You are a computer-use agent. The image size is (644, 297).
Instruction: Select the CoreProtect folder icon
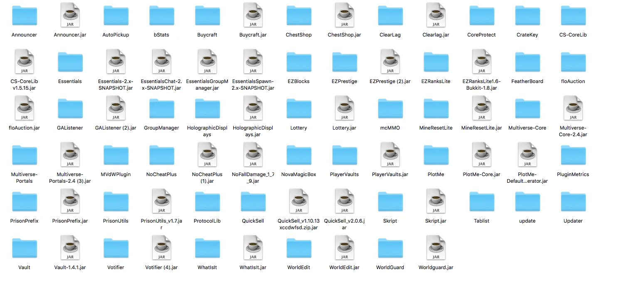[x=481, y=16]
